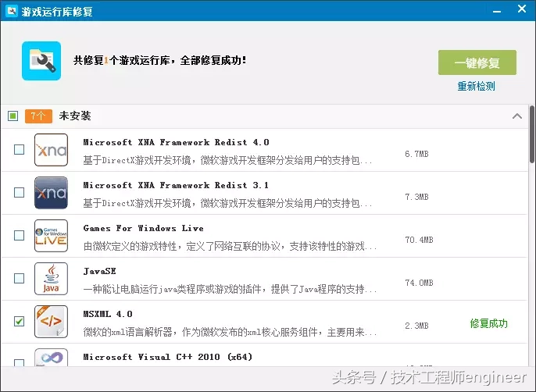Click the 未安装 group header label
Viewport: 536px width, 392px height.
(75, 116)
